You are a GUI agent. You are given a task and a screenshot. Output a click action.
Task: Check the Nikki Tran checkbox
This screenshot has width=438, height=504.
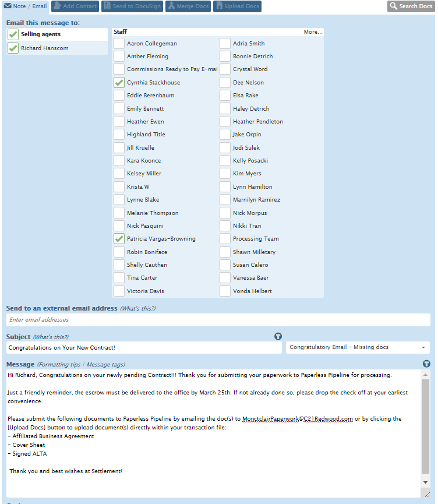tap(225, 226)
